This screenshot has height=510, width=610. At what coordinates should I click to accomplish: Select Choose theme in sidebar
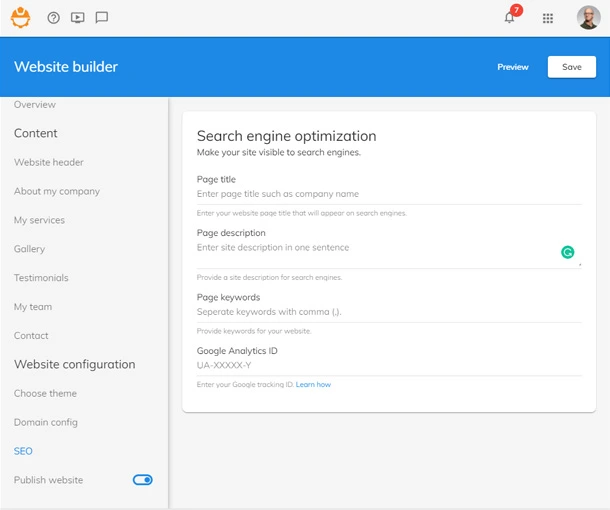(45, 393)
